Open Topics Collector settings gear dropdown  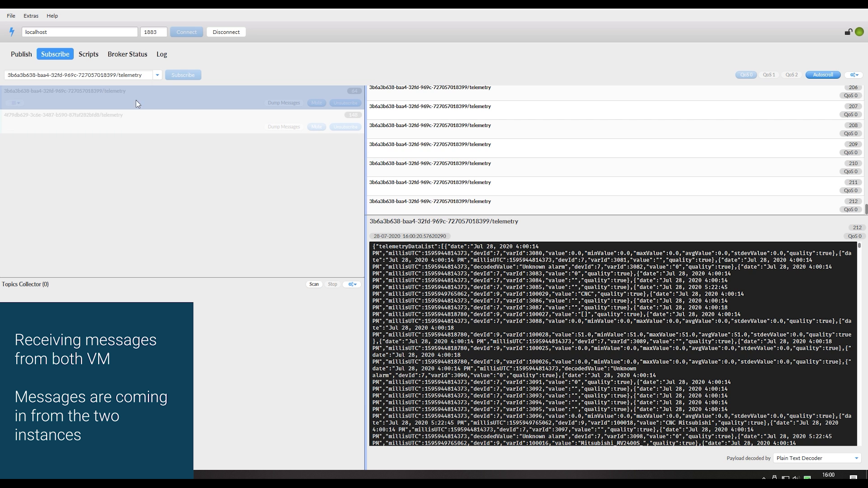pyautogui.click(x=352, y=284)
